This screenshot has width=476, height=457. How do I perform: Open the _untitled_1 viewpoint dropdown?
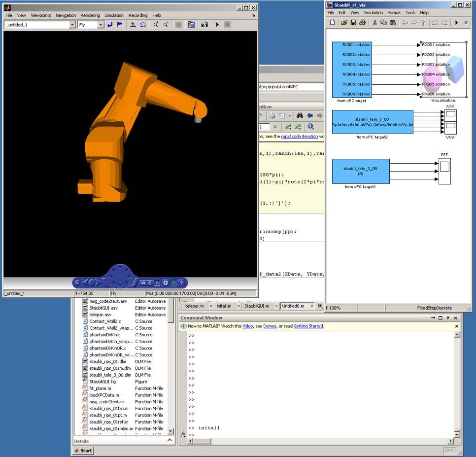click(x=72, y=25)
